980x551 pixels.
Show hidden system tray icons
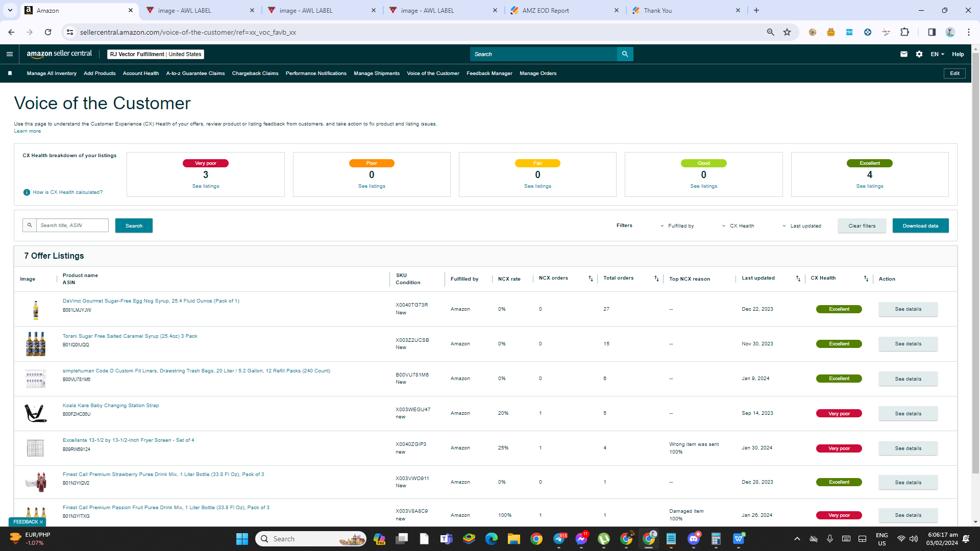coord(797,539)
